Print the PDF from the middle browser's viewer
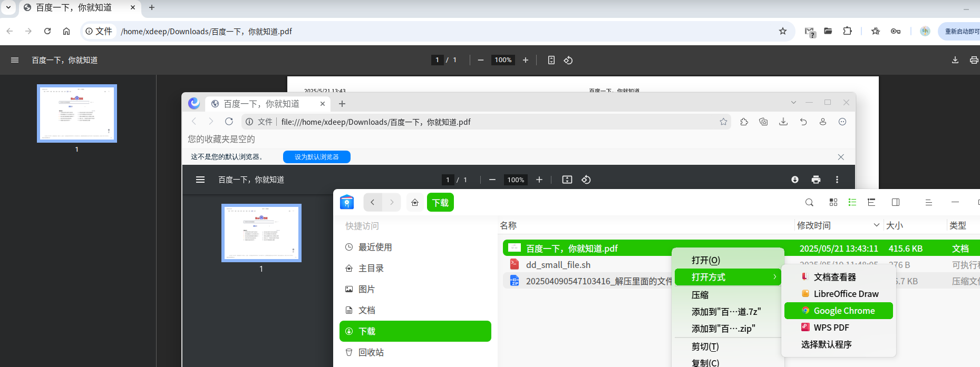 coord(816,180)
